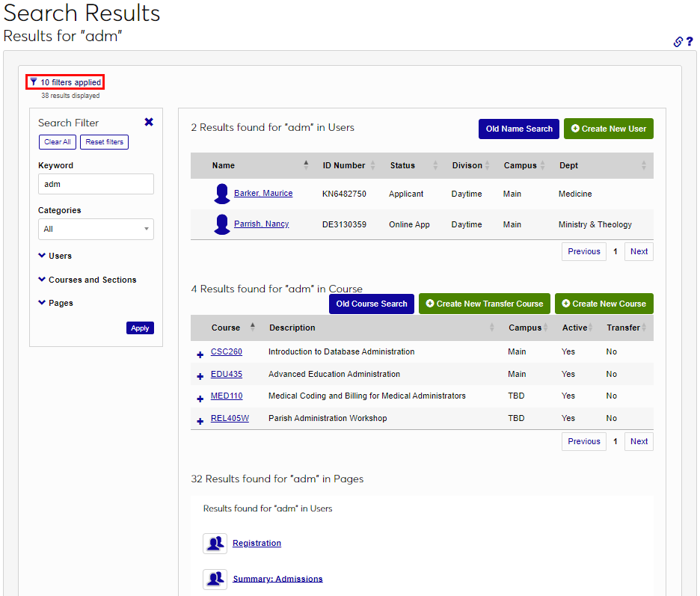This screenshot has width=700, height=596.
Task: Toggle sorting on the Active column
Action: [591, 328]
